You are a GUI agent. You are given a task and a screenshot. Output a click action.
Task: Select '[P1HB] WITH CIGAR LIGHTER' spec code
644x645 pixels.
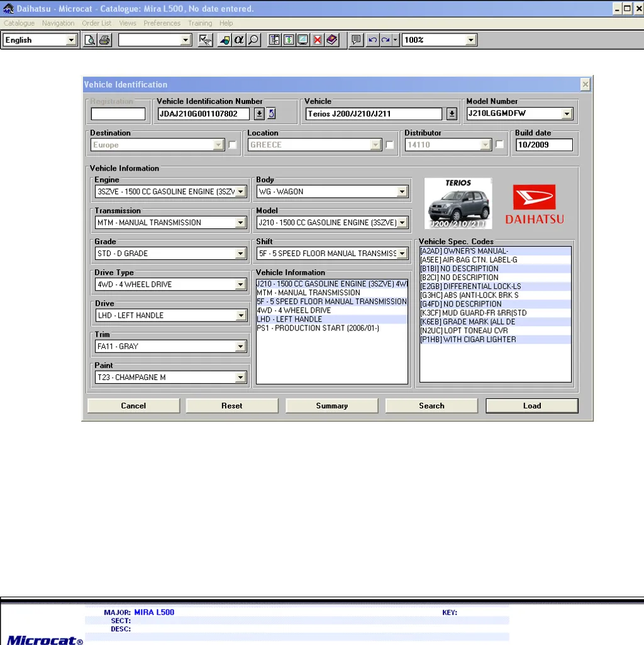(495, 339)
